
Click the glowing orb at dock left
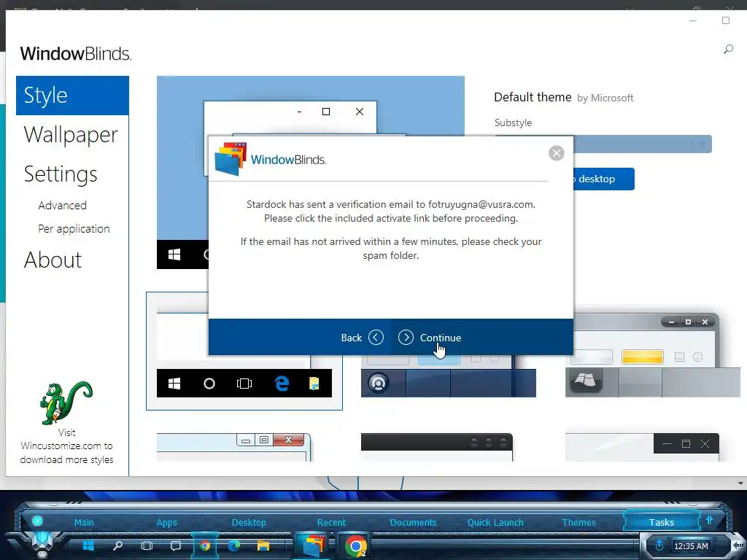[37, 521]
